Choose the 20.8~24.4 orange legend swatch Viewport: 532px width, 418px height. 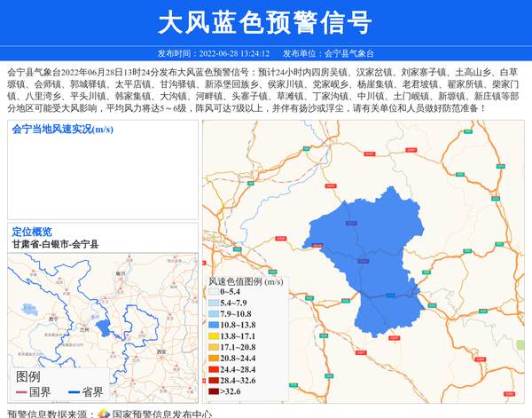pyautogui.click(x=214, y=358)
